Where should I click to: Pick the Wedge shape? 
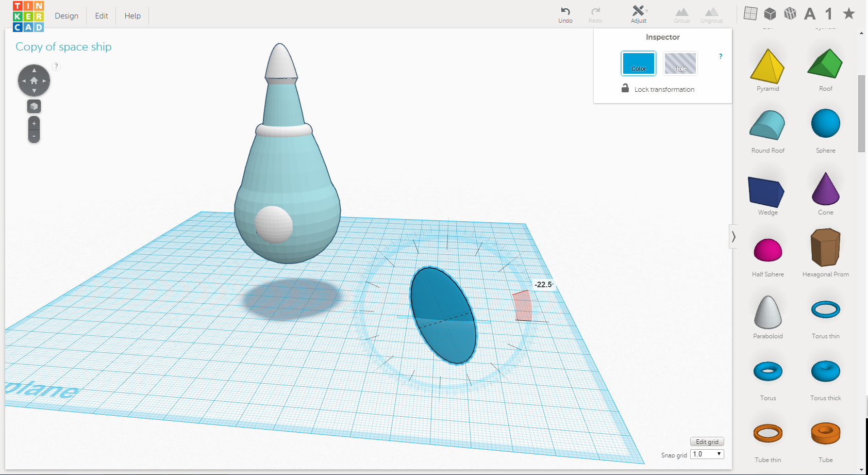pos(767,196)
